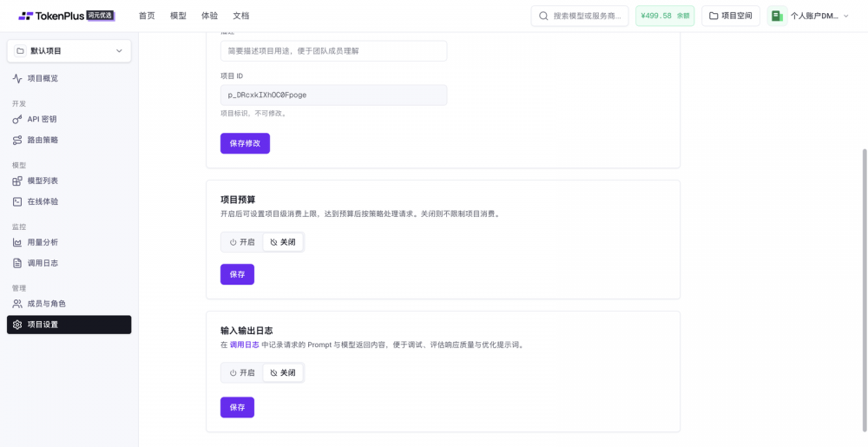Click the ¥499.58 余额 balance badge
868x447 pixels.
(665, 16)
